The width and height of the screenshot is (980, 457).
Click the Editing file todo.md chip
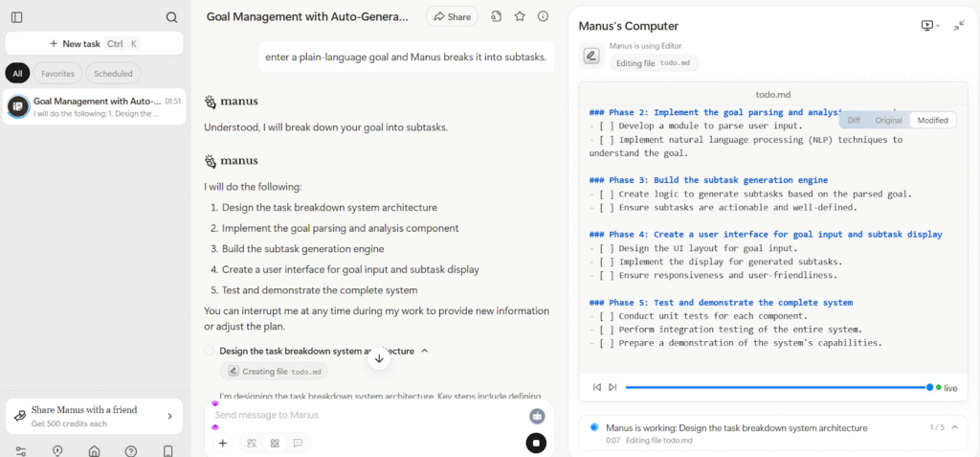655,63
